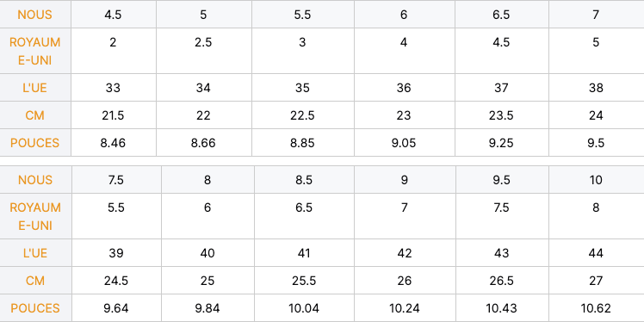
Task: Click the POUCES label in the top table
Action: coord(35,143)
